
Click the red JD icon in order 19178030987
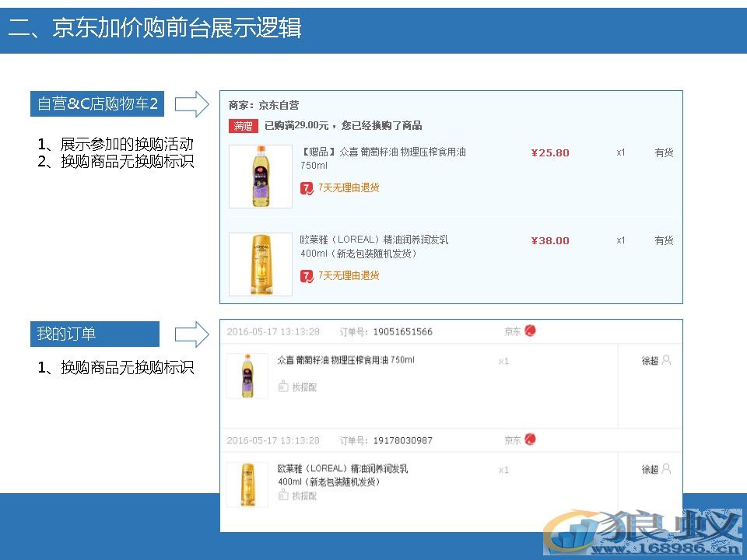[530, 439]
